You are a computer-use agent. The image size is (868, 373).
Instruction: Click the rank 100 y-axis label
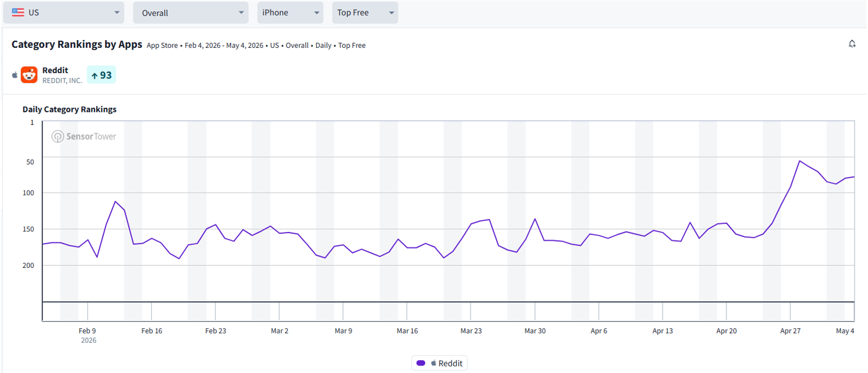click(x=28, y=193)
